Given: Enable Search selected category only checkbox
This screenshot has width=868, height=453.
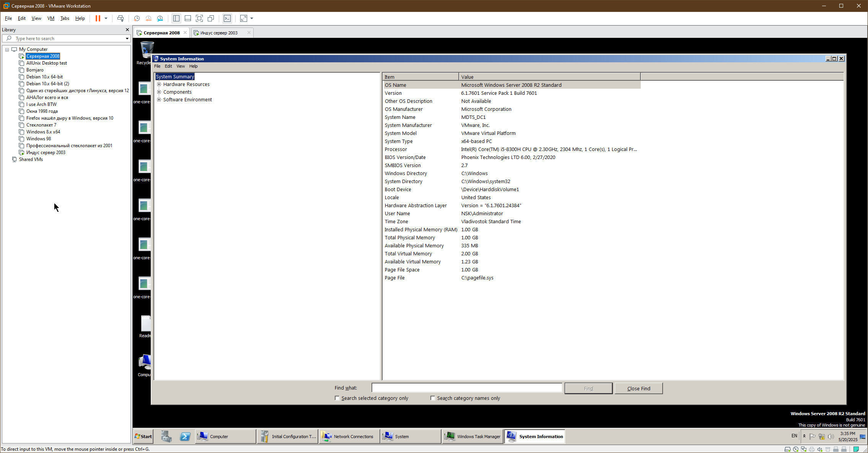Looking at the screenshot, I should click(337, 398).
